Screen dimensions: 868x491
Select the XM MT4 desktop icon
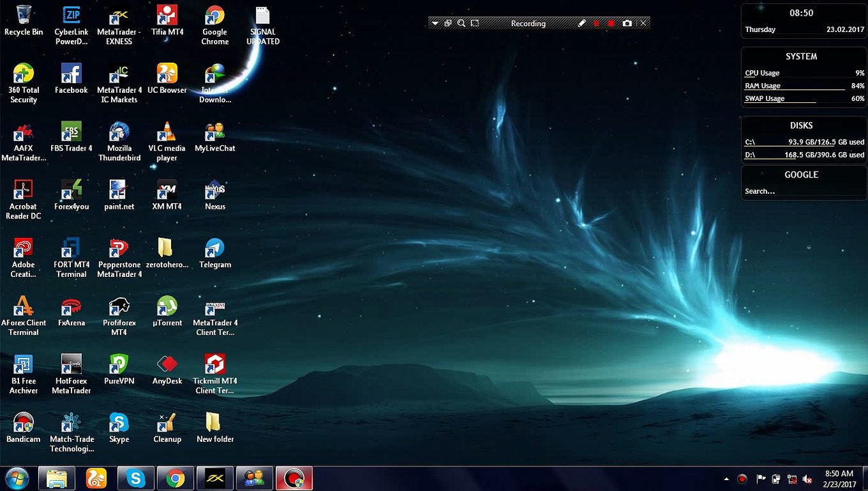pos(167,195)
